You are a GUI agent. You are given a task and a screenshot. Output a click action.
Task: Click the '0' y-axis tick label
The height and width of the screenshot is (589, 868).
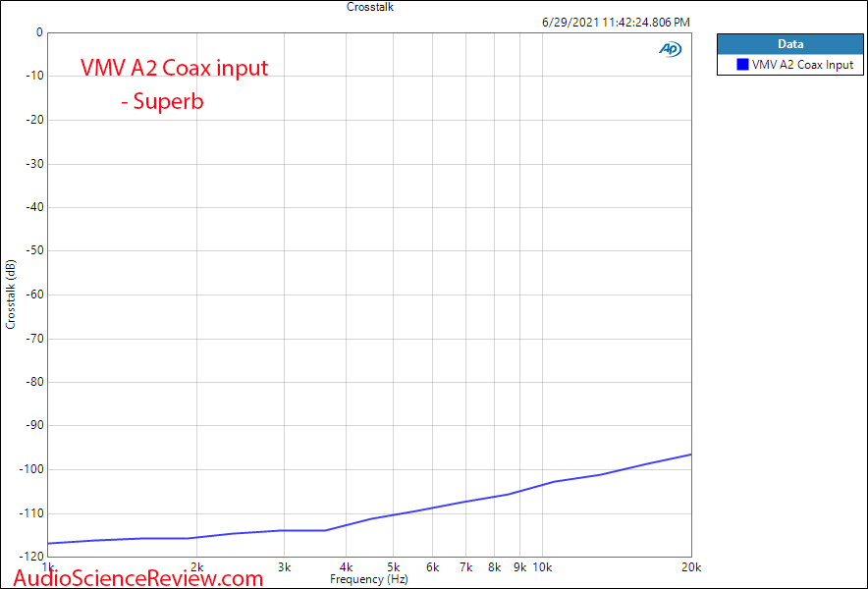tap(39, 32)
